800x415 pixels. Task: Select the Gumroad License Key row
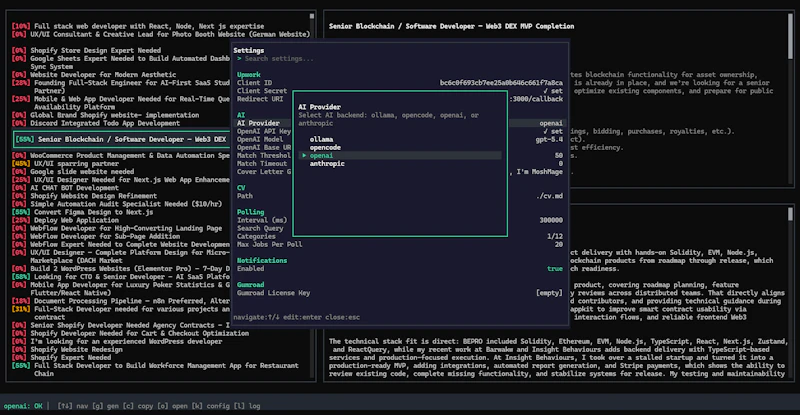400,293
